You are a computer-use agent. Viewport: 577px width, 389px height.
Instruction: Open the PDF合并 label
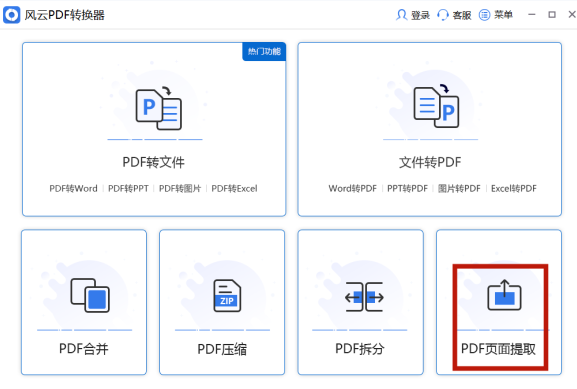84,349
